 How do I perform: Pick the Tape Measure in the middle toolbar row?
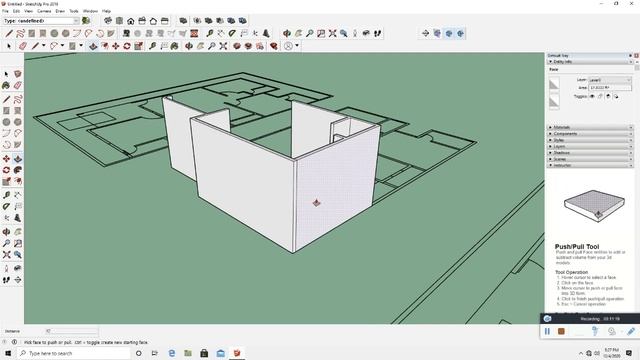point(209,33)
